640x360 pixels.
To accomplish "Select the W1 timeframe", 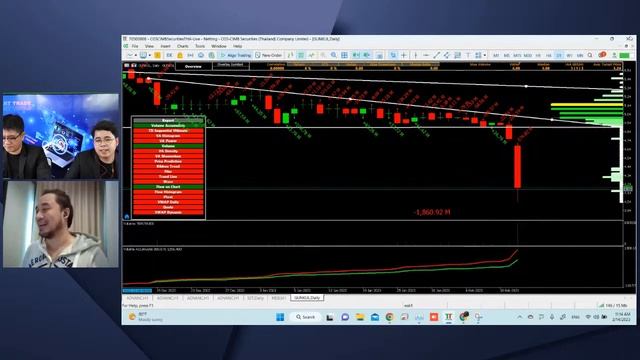I will 569,55.
